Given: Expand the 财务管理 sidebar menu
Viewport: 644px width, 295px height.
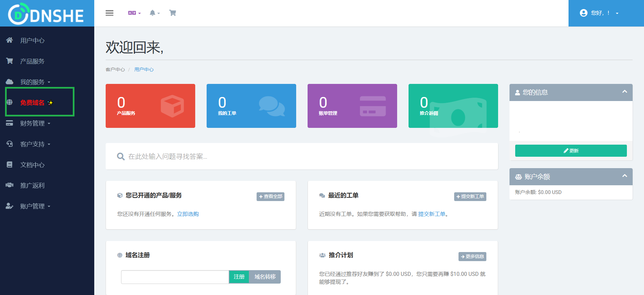Looking at the screenshot, I should tap(35, 123).
